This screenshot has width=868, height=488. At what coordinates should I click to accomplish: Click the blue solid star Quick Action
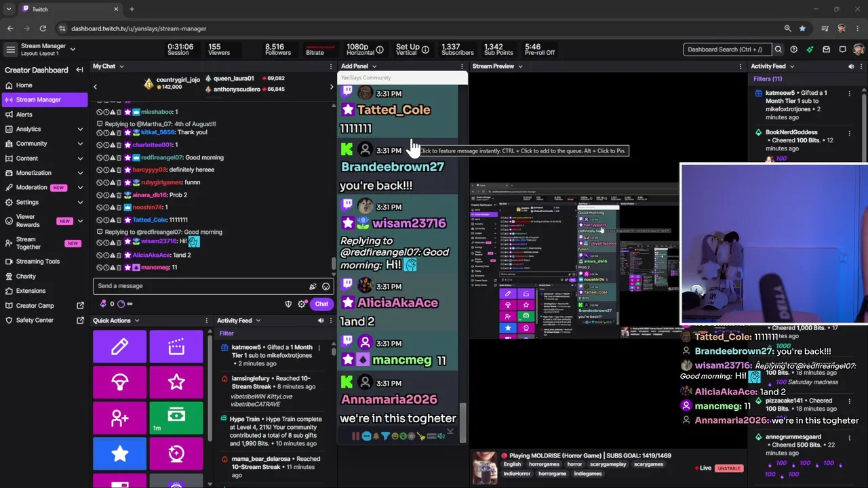119,453
